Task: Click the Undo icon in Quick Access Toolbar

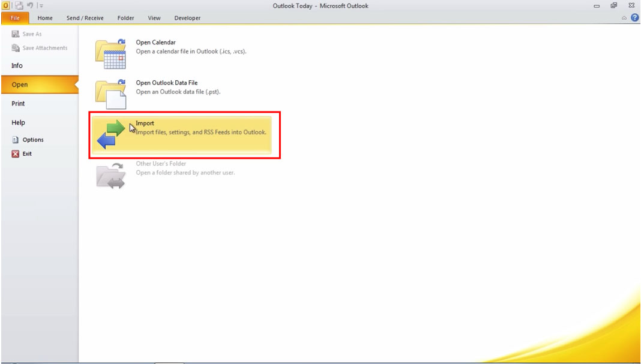Action: [x=30, y=6]
